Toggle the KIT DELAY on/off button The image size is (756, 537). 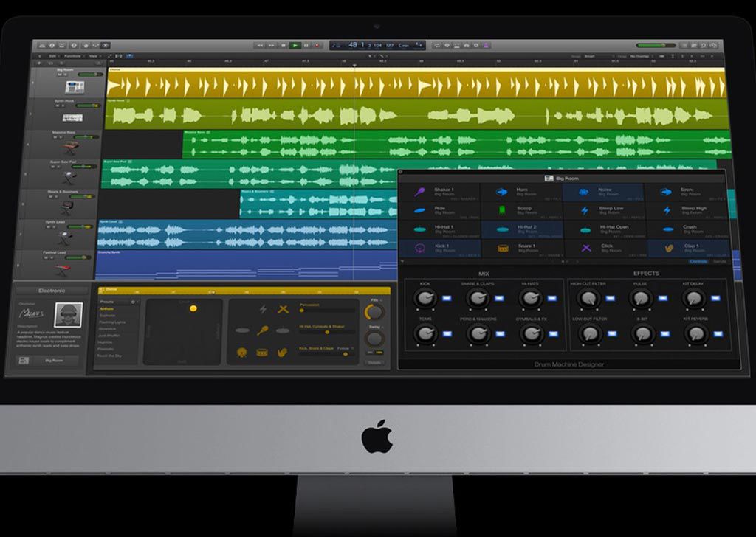coord(715,298)
